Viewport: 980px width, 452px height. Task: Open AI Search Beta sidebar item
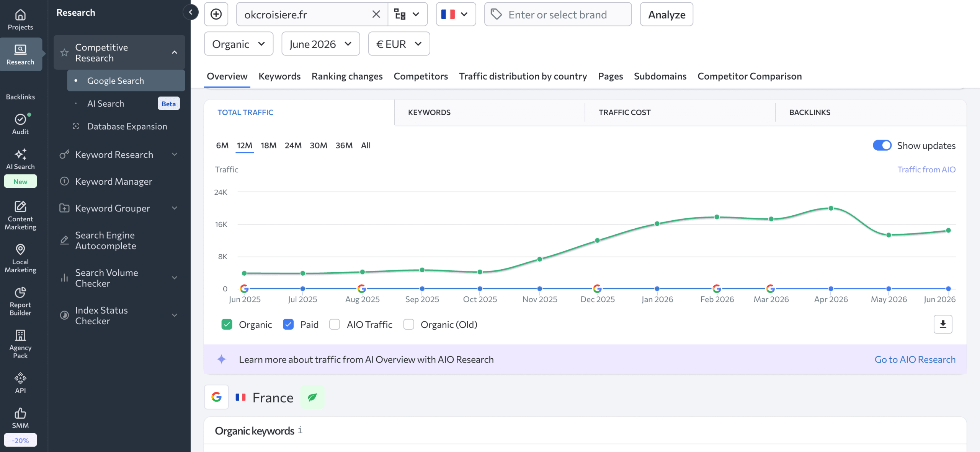click(x=126, y=103)
